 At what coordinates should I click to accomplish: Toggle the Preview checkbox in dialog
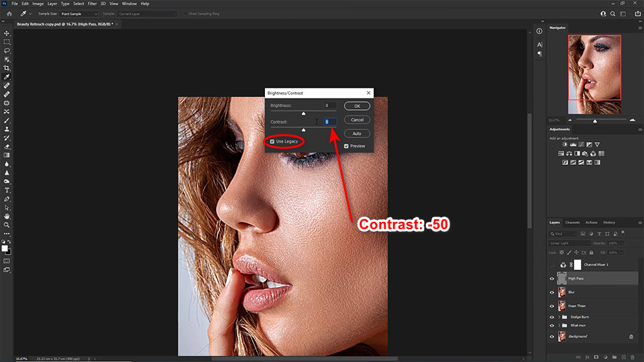(x=347, y=146)
